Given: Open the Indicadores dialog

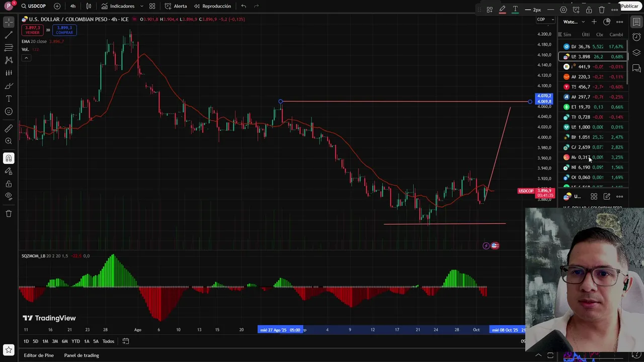Looking at the screenshot, I should click(x=118, y=6).
